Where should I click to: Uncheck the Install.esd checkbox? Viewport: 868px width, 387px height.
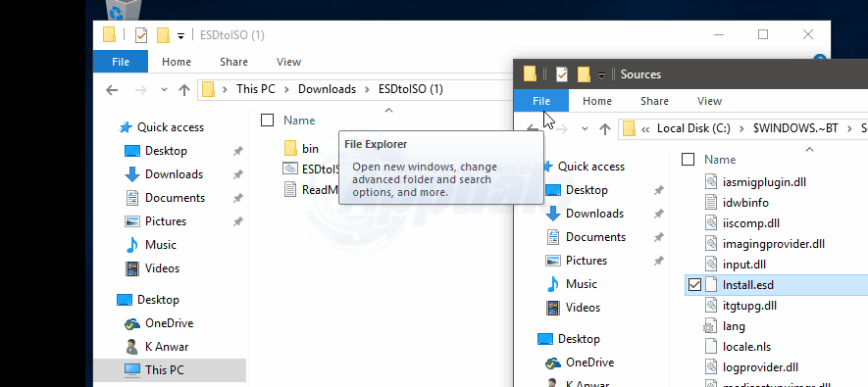pyautogui.click(x=694, y=285)
